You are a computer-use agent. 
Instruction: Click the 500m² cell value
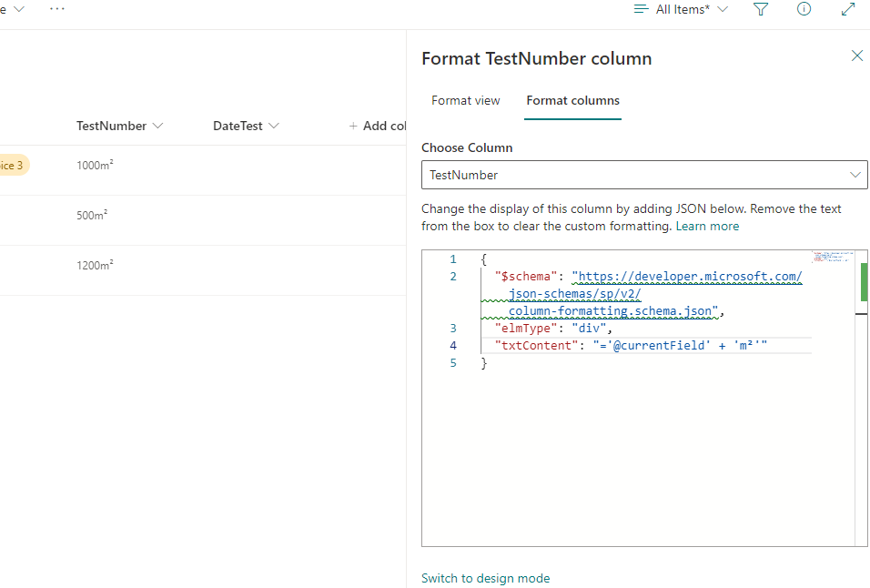coord(92,215)
